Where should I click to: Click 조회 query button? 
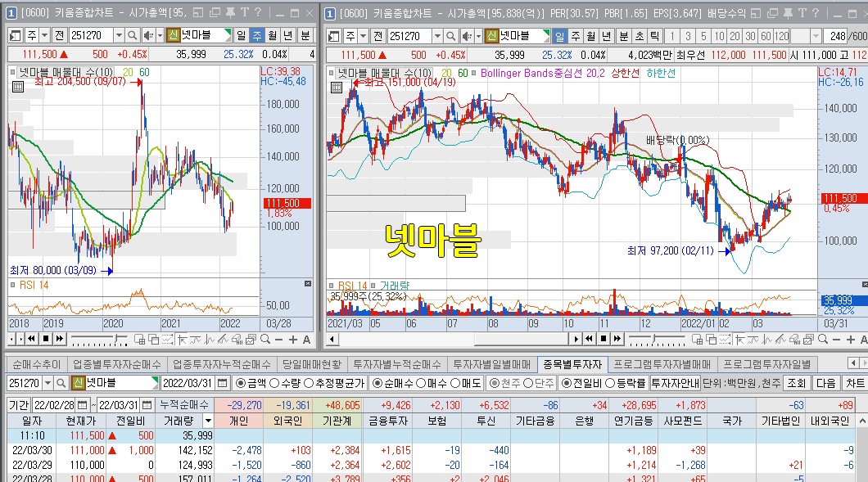coord(796,383)
